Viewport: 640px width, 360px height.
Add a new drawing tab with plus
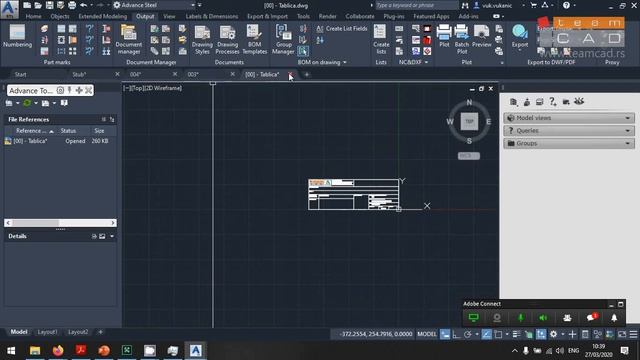point(307,74)
